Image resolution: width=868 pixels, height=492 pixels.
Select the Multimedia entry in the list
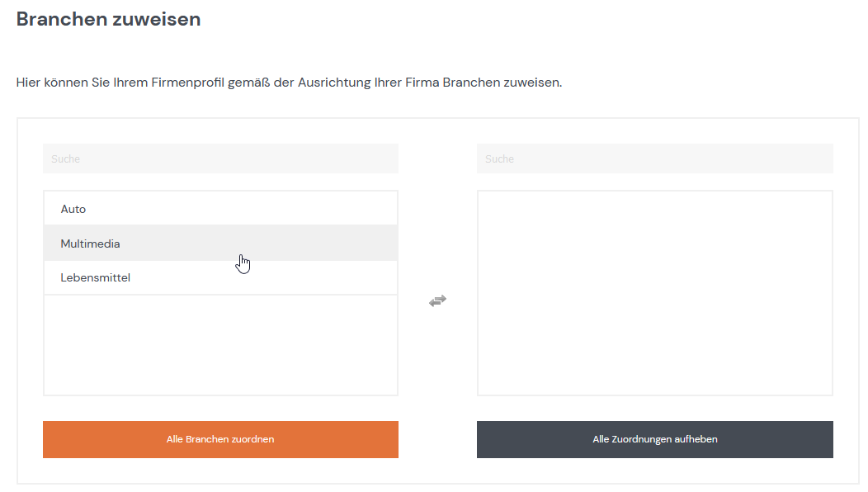click(x=220, y=244)
